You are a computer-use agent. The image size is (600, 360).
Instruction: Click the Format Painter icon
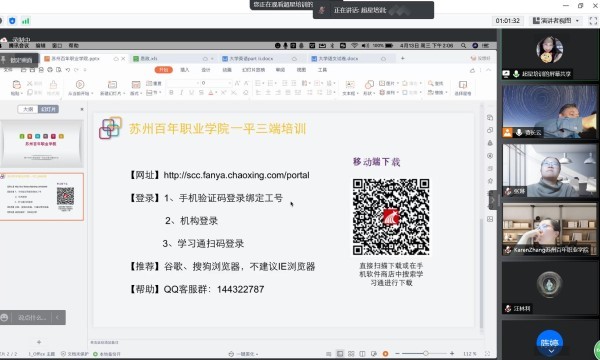coord(53,85)
